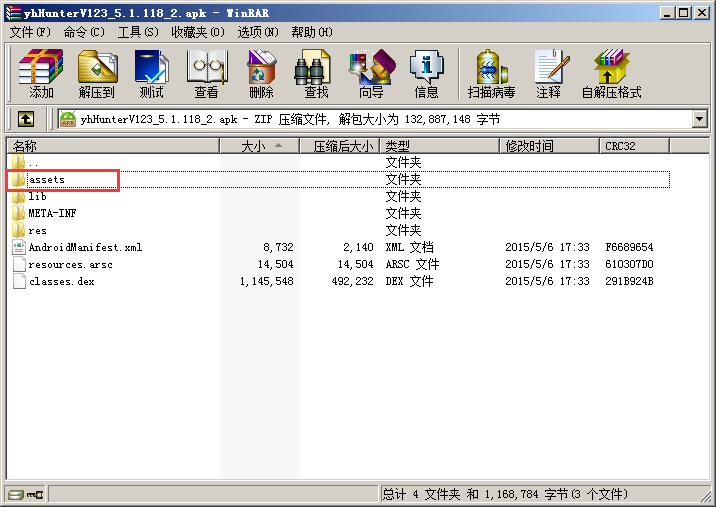Select the lib folder name
716x507 pixels.
coord(37,196)
